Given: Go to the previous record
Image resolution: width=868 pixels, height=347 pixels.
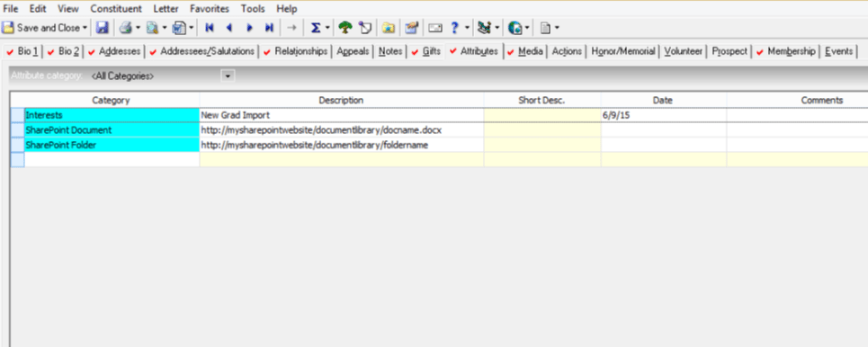Looking at the screenshot, I should (229, 28).
